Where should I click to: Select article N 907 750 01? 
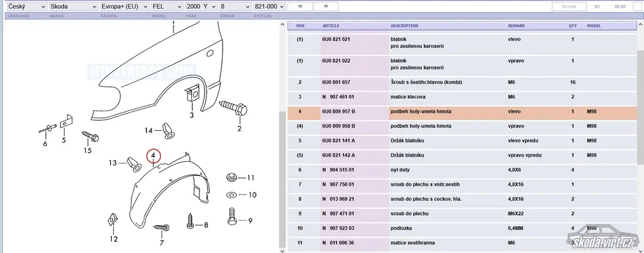coord(338,184)
